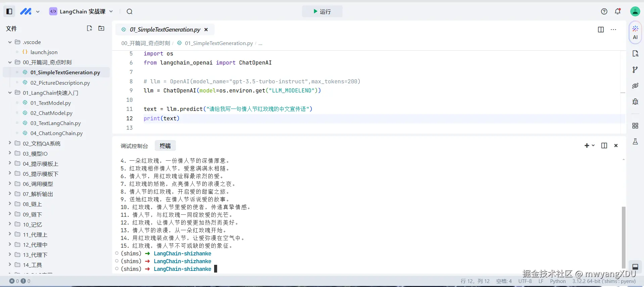Open 02_ChatModel.py file
Screen dimensions: 644x287
(51, 113)
